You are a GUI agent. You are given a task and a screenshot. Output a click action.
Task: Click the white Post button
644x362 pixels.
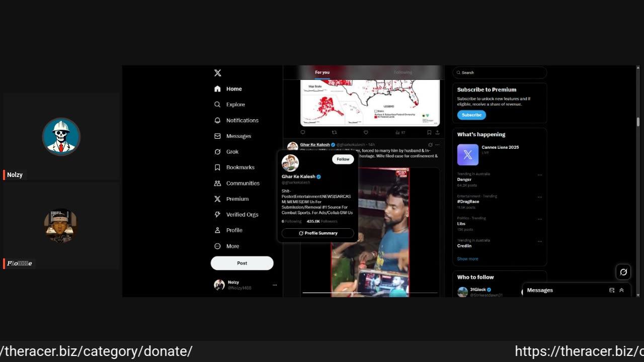242,263
